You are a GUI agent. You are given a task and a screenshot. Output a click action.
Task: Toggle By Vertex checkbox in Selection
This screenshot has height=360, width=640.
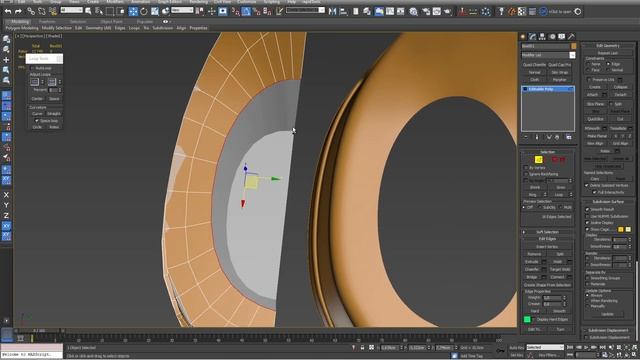(526, 168)
